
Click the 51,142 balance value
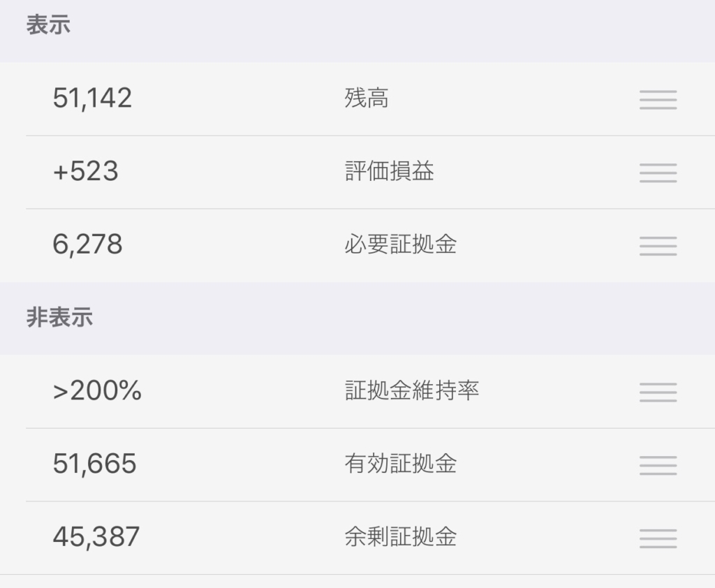click(92, 98)
